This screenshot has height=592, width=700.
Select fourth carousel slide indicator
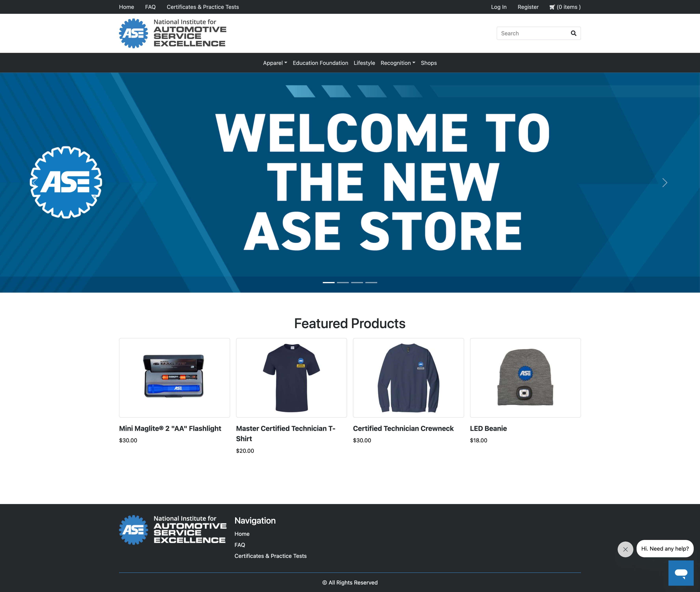coord(371,283)
